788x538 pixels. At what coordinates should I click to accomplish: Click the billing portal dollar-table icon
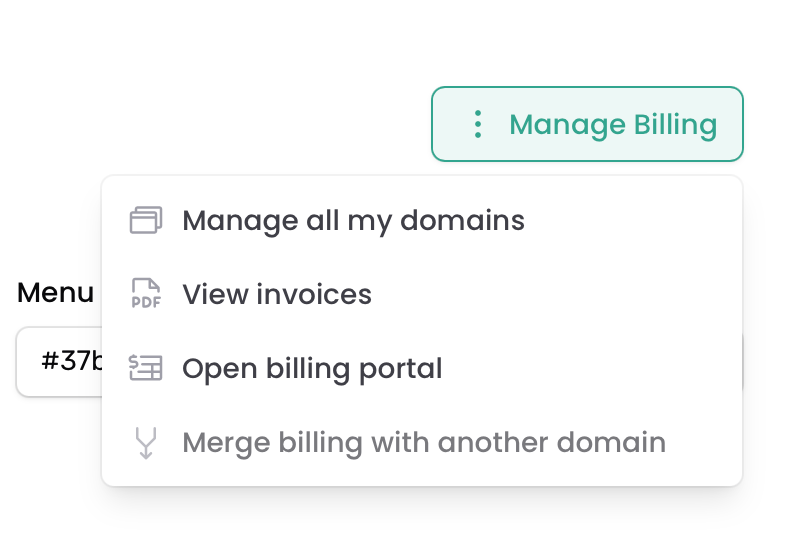[x=146, y=368]
